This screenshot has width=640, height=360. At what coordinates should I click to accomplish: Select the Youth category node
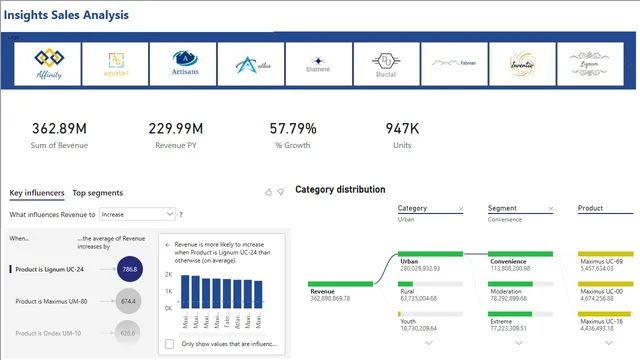(430, 321)
